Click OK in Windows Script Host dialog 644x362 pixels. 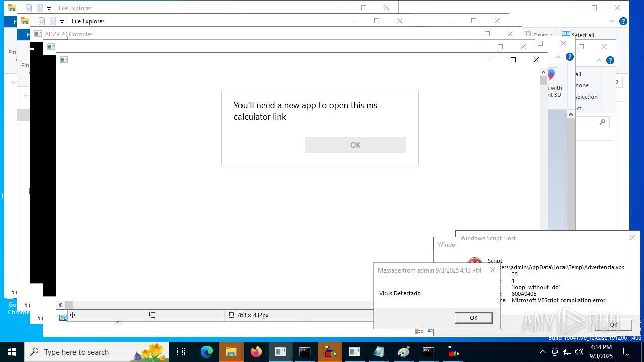point(613,325)
